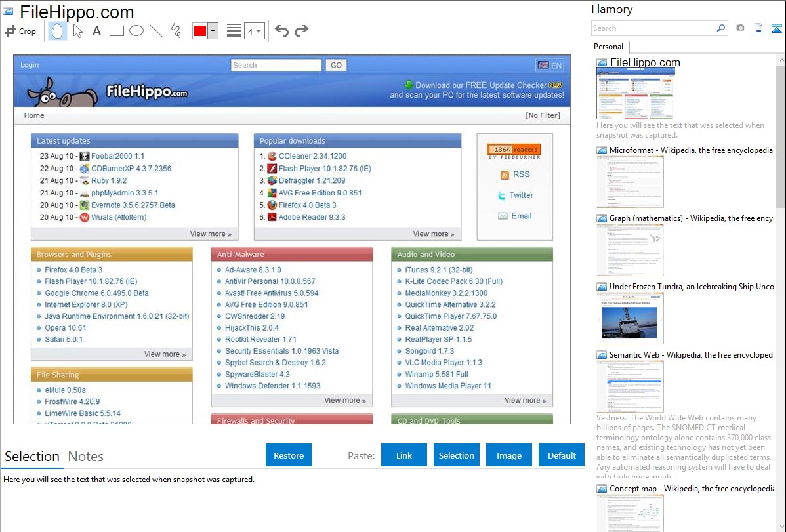
Task: Open the Personal tab
Action: [609, 47]
